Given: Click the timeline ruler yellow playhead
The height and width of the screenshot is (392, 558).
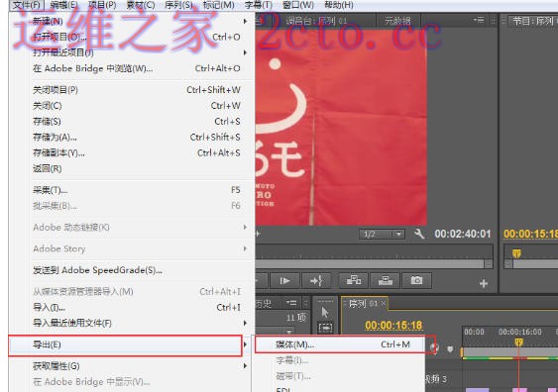Looking at the screenshot, I should [x=519, y=342].
